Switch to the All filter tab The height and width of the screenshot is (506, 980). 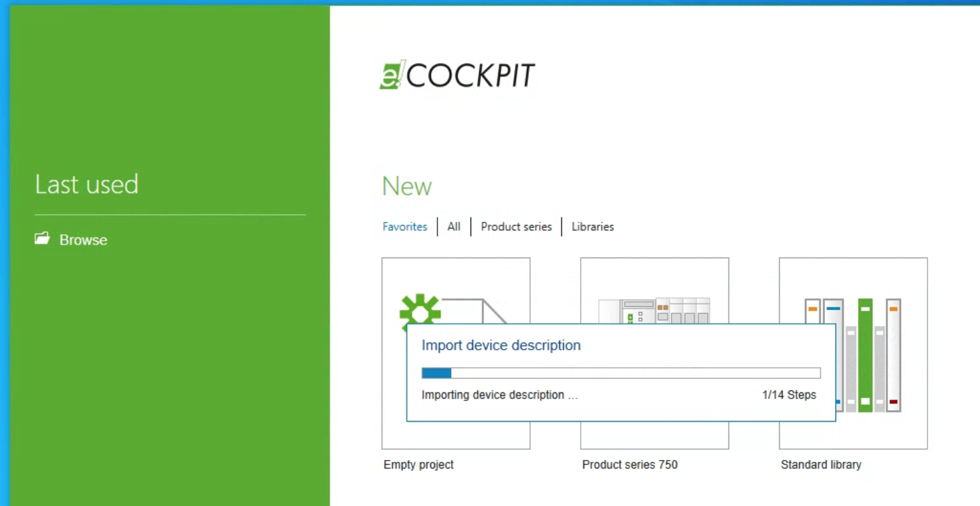454,226
